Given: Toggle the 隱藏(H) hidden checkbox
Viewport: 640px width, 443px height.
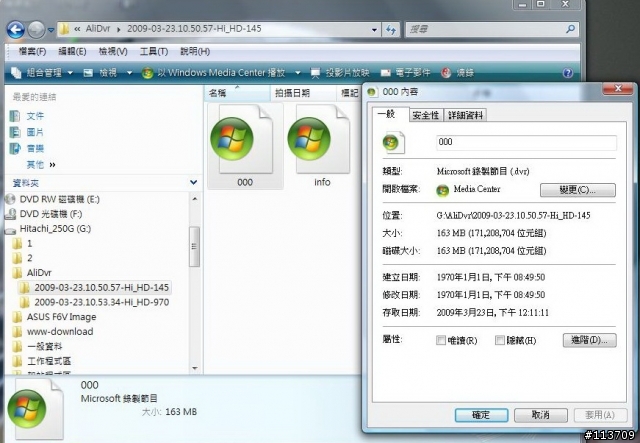Looking at the screenshot, I should coord(500,340).
